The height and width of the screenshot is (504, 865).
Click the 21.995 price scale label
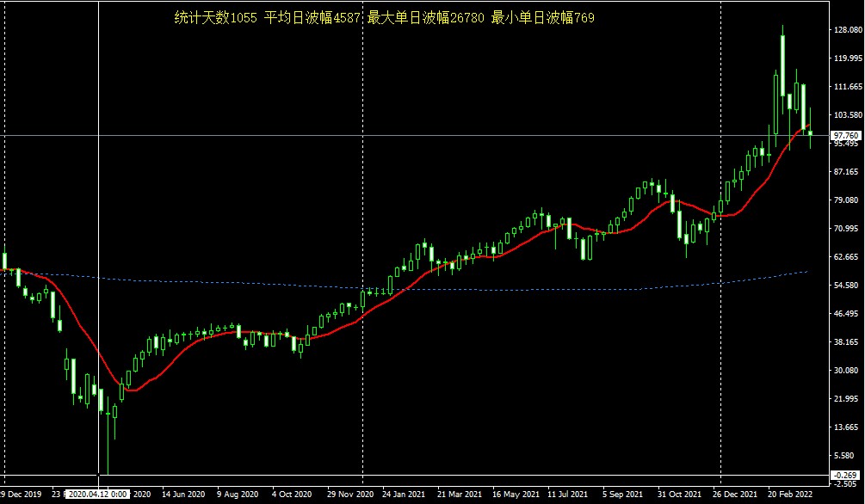847,399
